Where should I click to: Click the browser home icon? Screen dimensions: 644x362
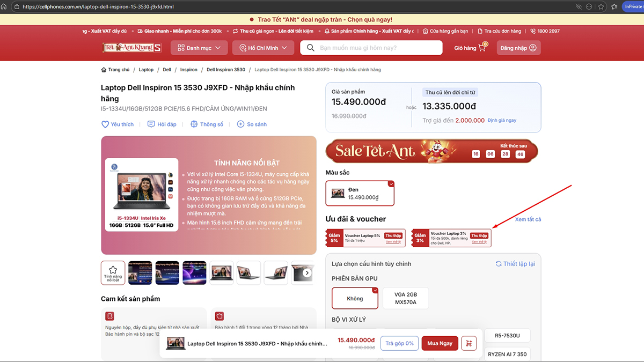coord(4,7)
